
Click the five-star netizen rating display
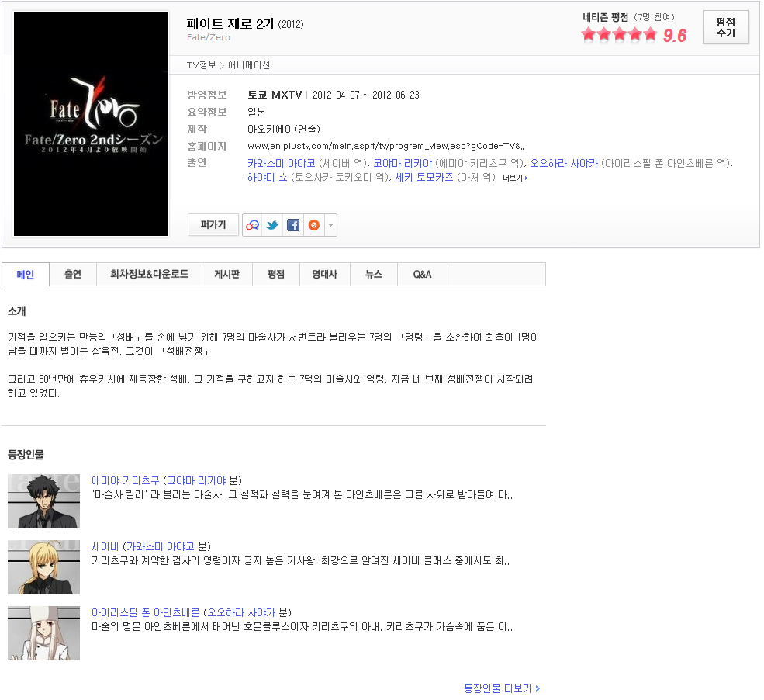tap(619, 35)
